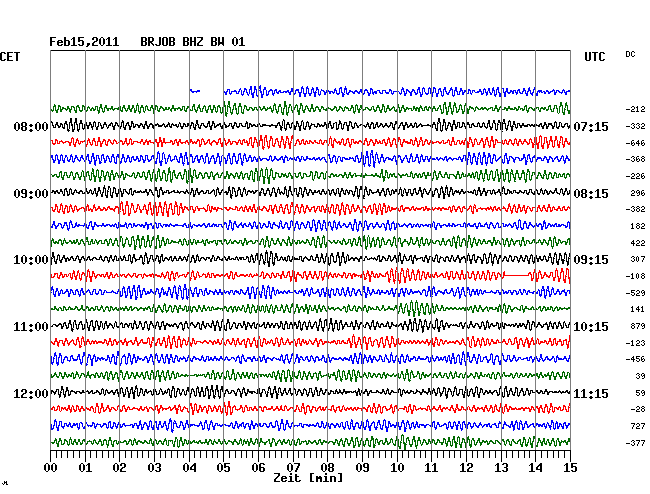650x494 pixels.
Task: Click the 10:00 CET time label
Action: [31, 260]
